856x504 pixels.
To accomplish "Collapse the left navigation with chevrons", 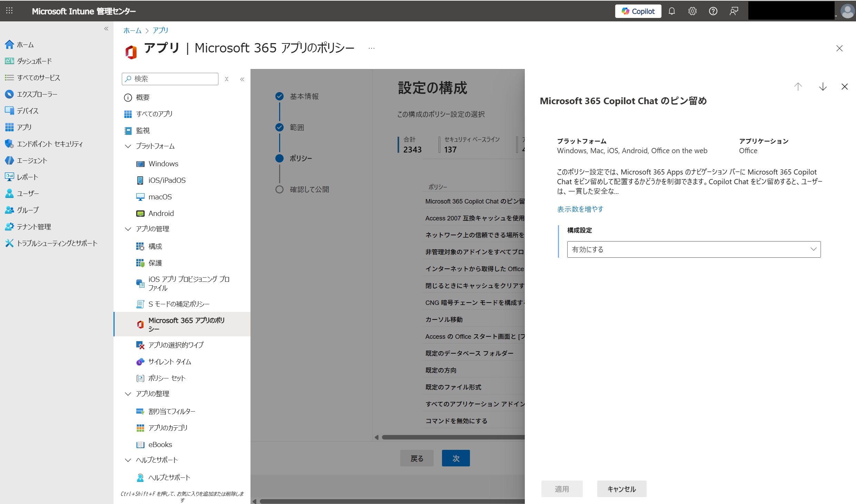I will (x=106, y=29).
